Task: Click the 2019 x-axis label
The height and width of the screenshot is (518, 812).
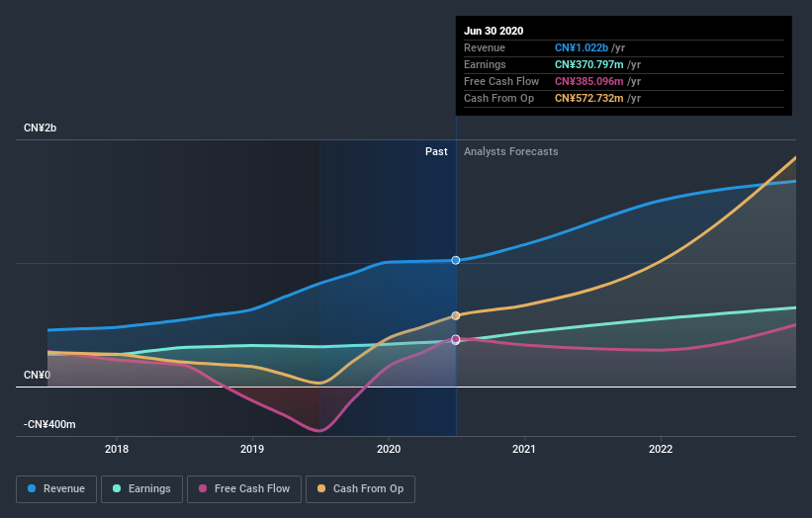Action: 252,449
